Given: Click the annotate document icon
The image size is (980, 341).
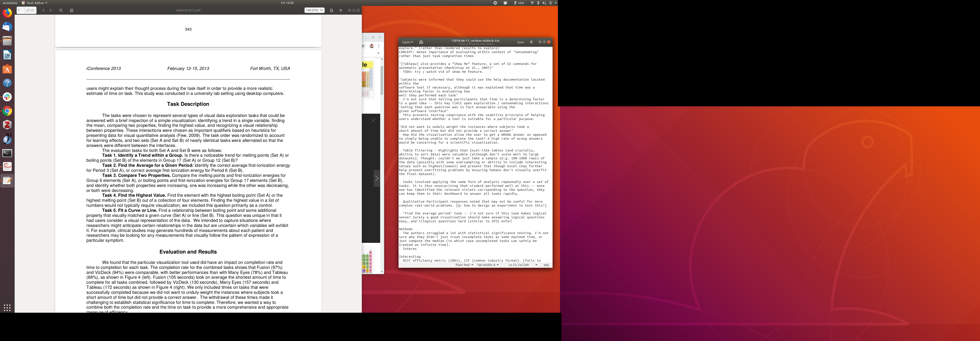Looking at the screenshot, I should pyautogui.click(x=72, y=10).
